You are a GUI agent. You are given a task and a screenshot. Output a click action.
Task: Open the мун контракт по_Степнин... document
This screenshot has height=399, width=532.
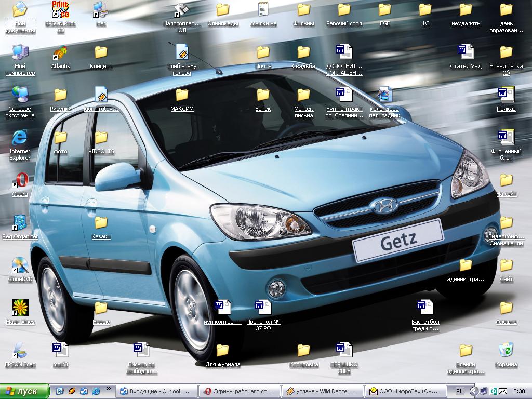click(344, 102)
